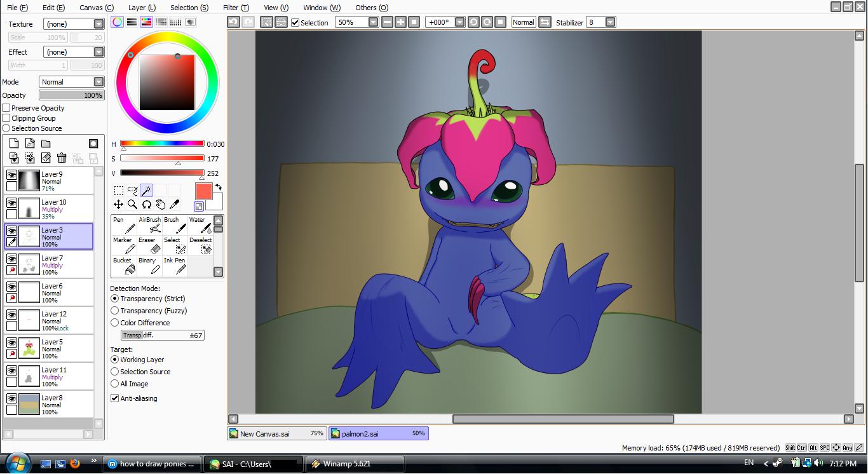Image resolution: width=868 pixels, height=474 pixels.
Task: Open the Stabilizer value dropdown
Action: pos(610,22)
